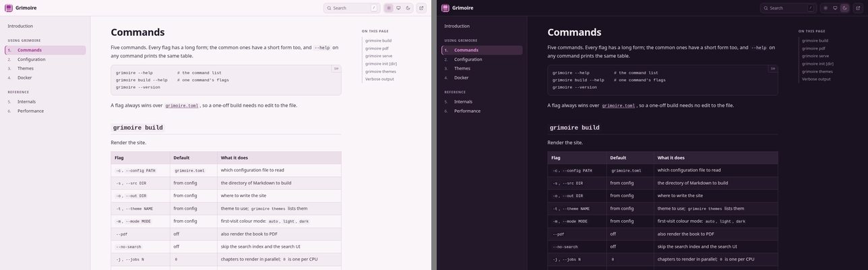Click '-m, --mode MODE' cell in dark window
This screenshot has width=868, height=270.
click(x=577, y=221)
